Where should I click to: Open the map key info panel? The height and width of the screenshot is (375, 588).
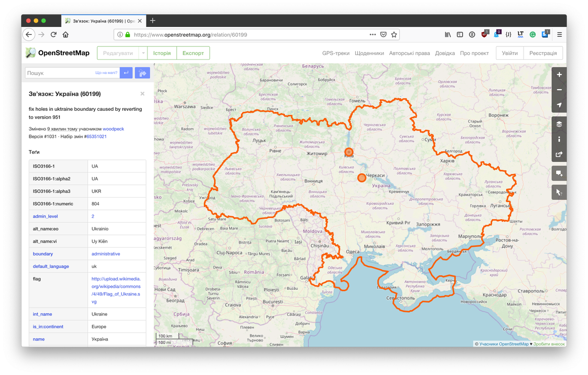click(x=559, y=139)
